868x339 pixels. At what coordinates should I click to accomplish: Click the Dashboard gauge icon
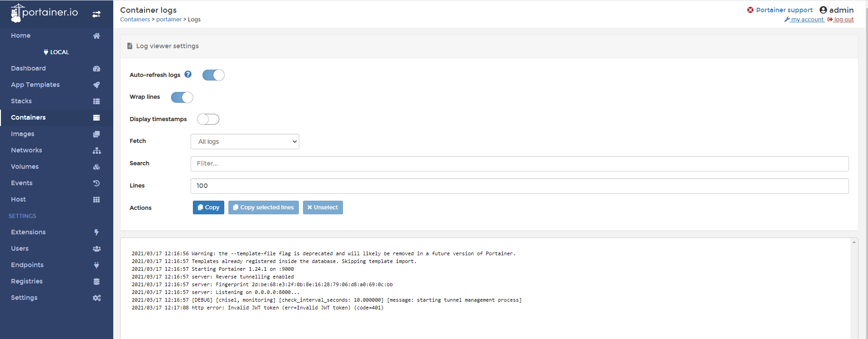96,68
